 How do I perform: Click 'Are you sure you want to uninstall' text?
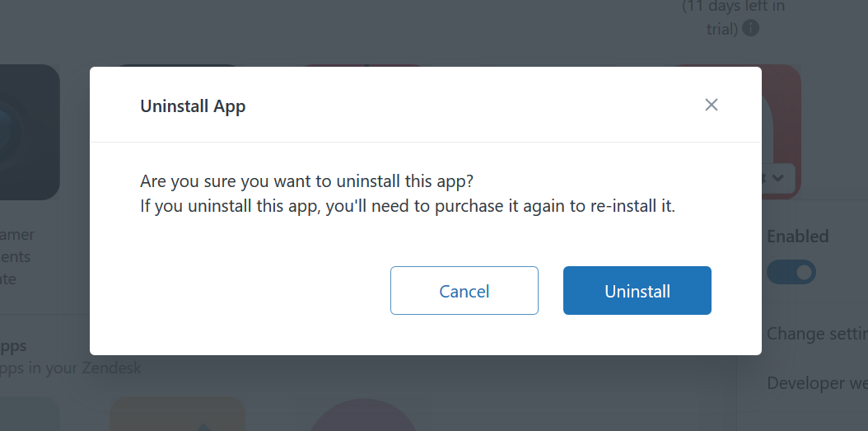(306, 181)
